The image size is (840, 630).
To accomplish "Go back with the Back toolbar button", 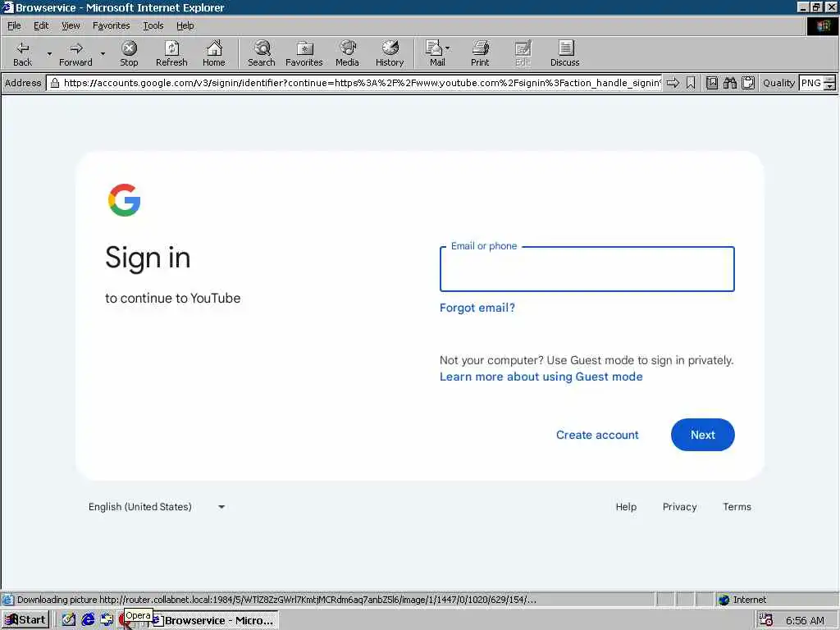I will tap(22, 53).
